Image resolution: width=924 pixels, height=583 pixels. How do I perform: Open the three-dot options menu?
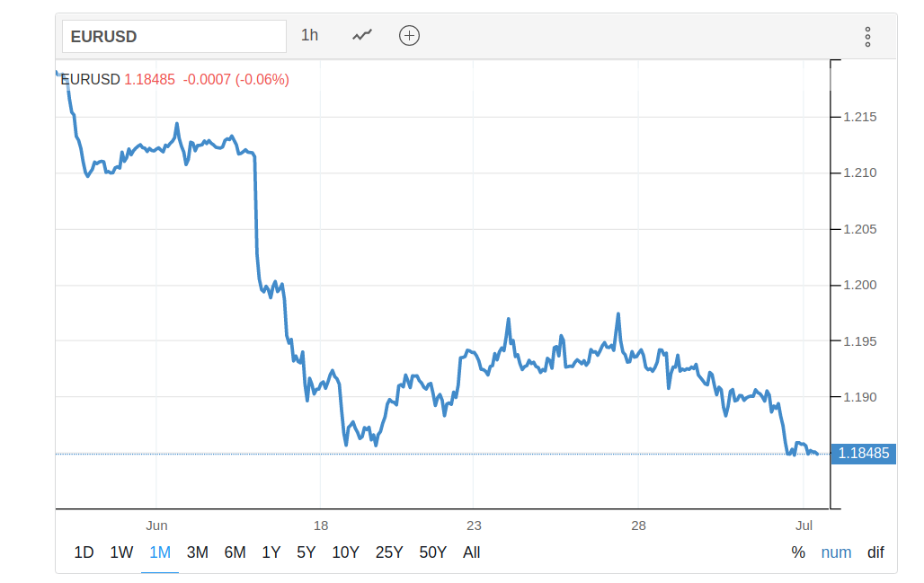pyautogui.click(x=867, y=37)
